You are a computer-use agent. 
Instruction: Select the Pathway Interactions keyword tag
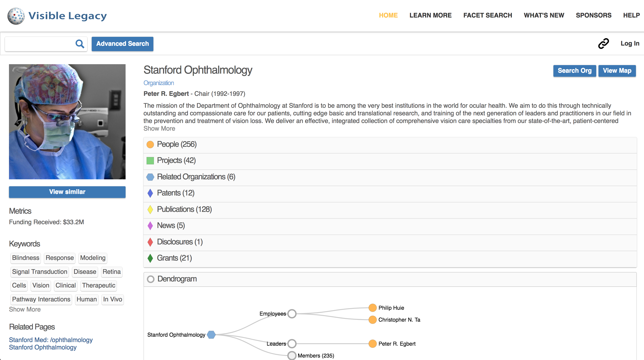click(x=41, y=299)
